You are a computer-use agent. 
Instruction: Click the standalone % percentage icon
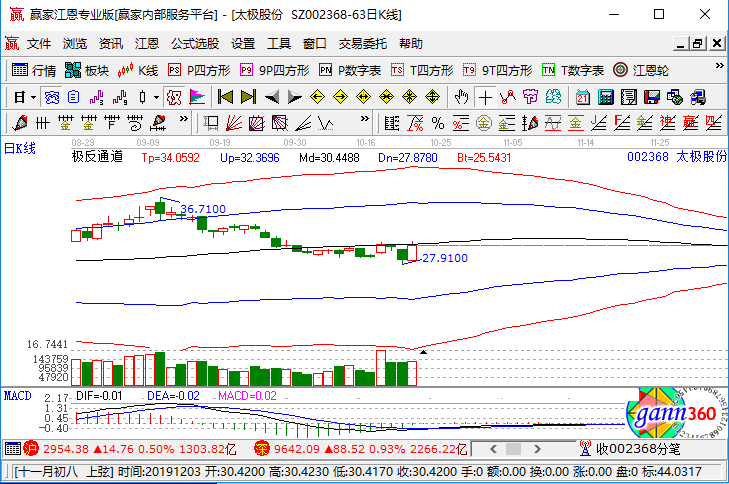pos(437,123)
